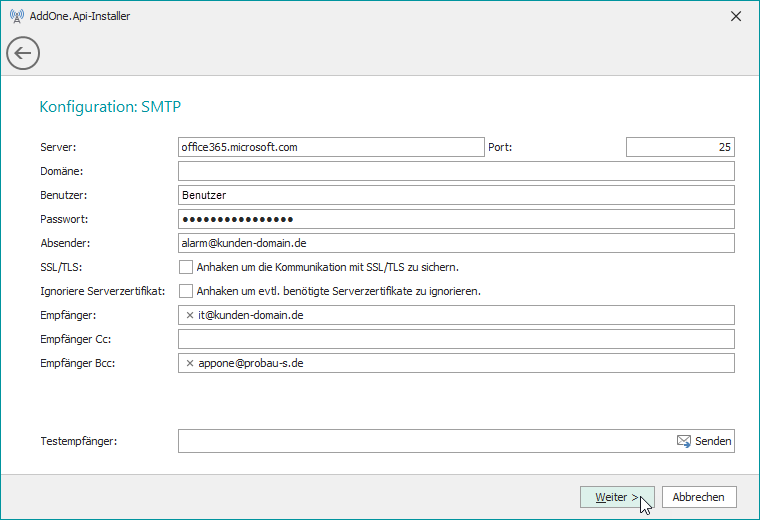760x520 pixels.
Task: Close the AddOne.Api-Installer window
Action: coord(736,16)
